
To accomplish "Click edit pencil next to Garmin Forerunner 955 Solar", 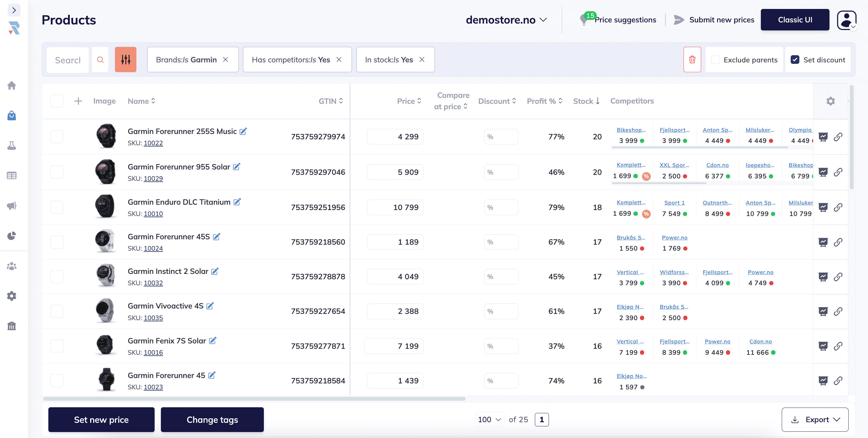I will (236, 167).
